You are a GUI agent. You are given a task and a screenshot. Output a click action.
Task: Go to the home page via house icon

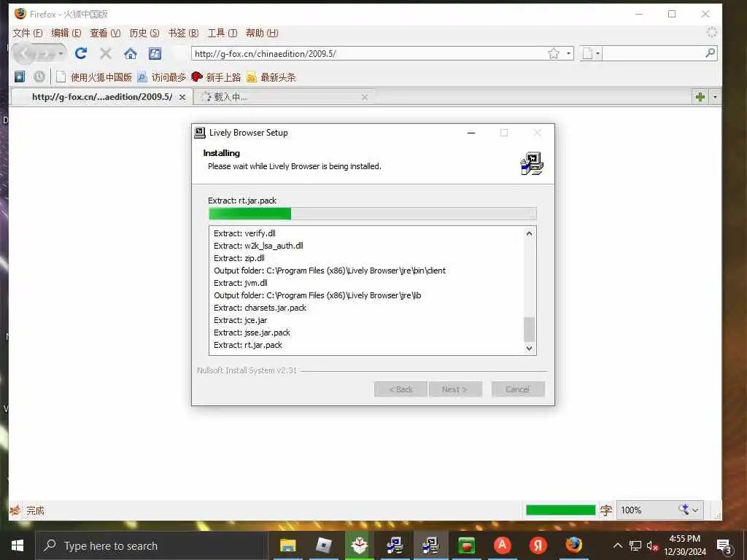pos(130,53)
